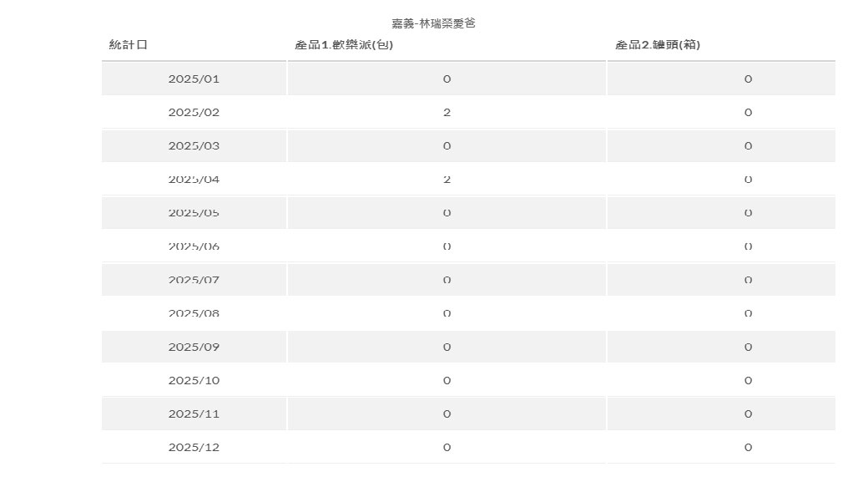Click the 2025/03 row date
This screenshot has width=868, height=477.
click(194, 146)
